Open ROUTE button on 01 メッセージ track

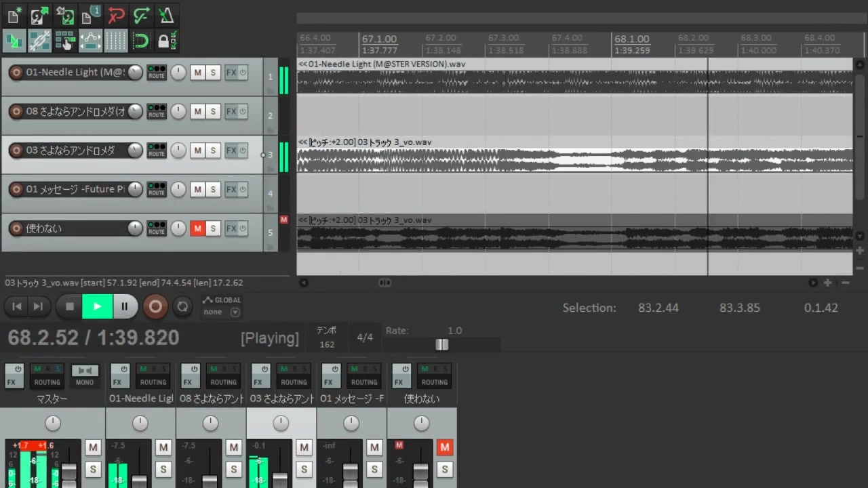click(x=157, y=189)
